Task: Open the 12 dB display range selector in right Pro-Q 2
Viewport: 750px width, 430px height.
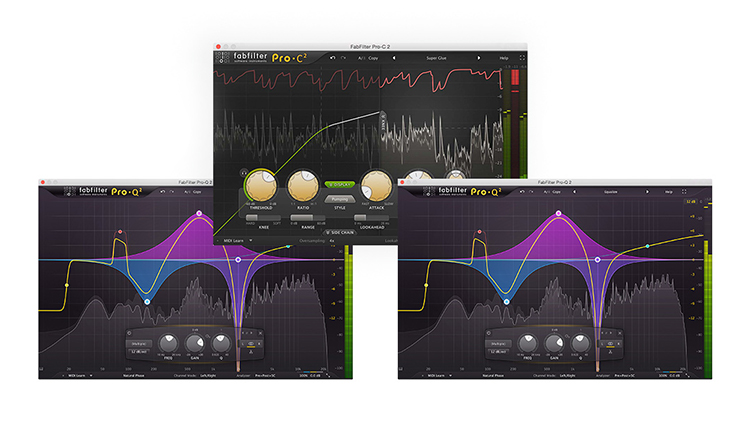Action: pos(691,202)
